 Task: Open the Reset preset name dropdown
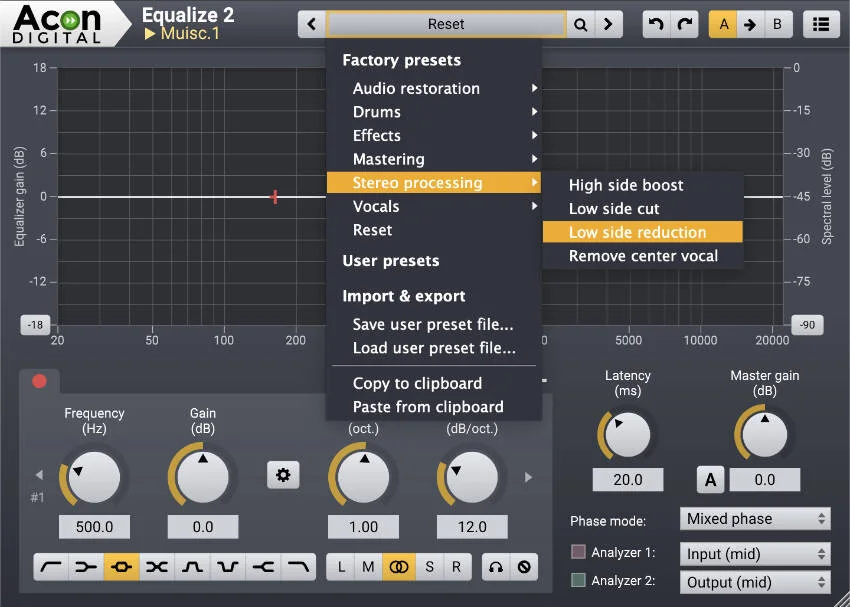[446, 24]
